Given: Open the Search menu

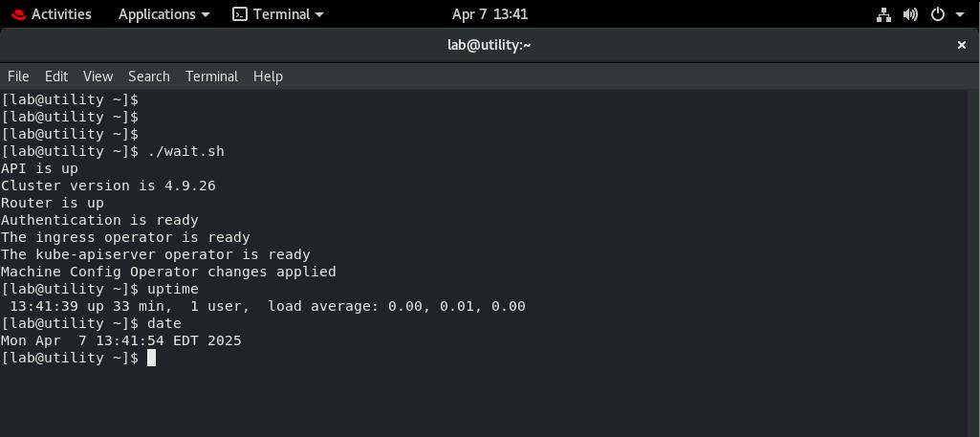Looking at the screenshot, I should point(148,76).
